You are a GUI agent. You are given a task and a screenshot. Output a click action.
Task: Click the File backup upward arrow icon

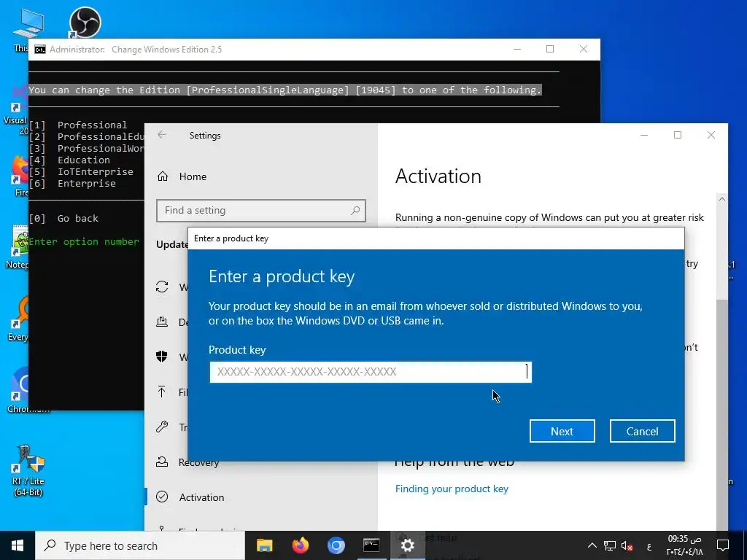[161, 392]
